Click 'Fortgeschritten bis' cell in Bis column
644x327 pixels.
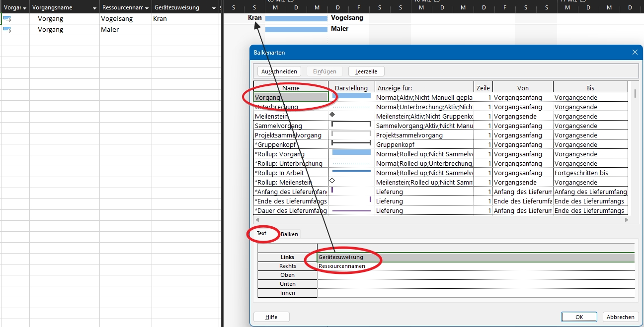[x=590, y=173]
